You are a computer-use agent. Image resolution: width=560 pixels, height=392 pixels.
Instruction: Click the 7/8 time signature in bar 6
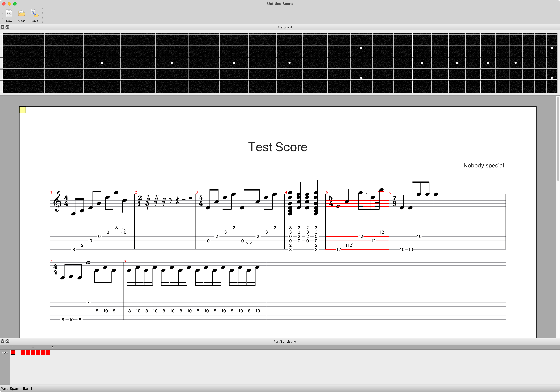point(394,201)
